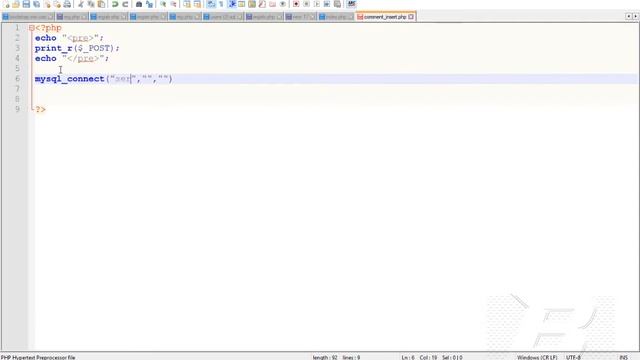Start macro recording with red dot icon
The width and height of the screenshot is (640, 360).
(x=296, y=4)
